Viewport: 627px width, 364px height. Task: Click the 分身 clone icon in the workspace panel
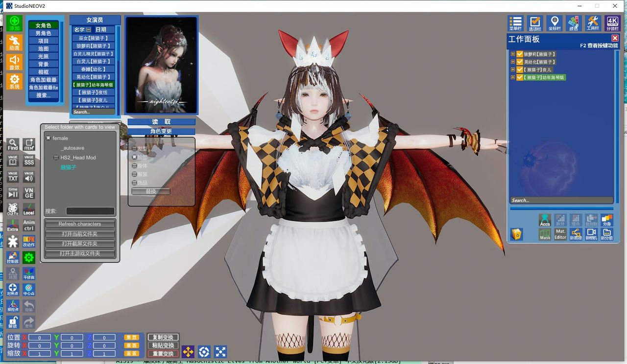(x=607, y=221)
